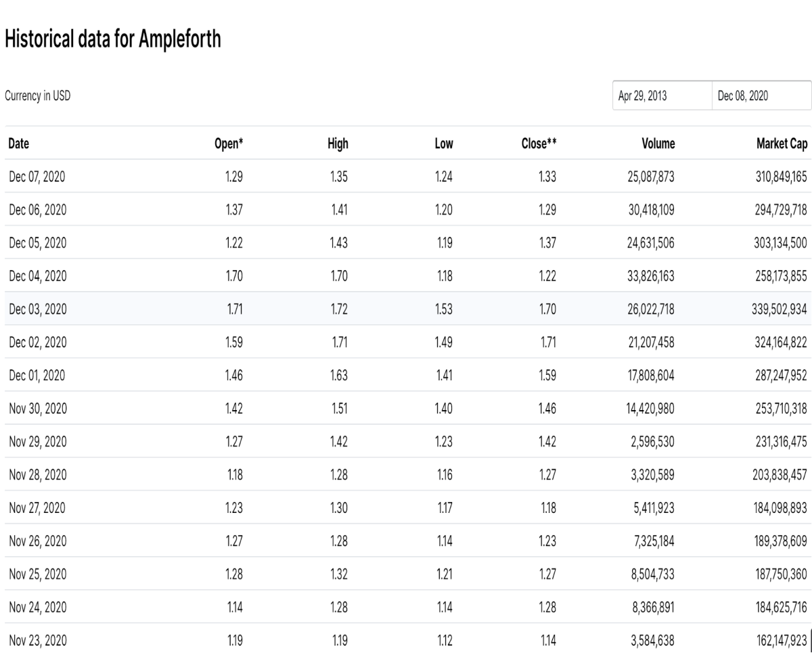Image resolution: width=812 pixels, height=653 pixels.
Task: Open the Apr 29, 2013 start date field
Action: tap(662, 96)
